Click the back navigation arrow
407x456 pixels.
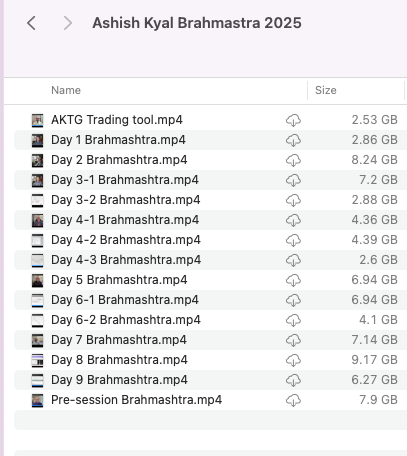31,23
